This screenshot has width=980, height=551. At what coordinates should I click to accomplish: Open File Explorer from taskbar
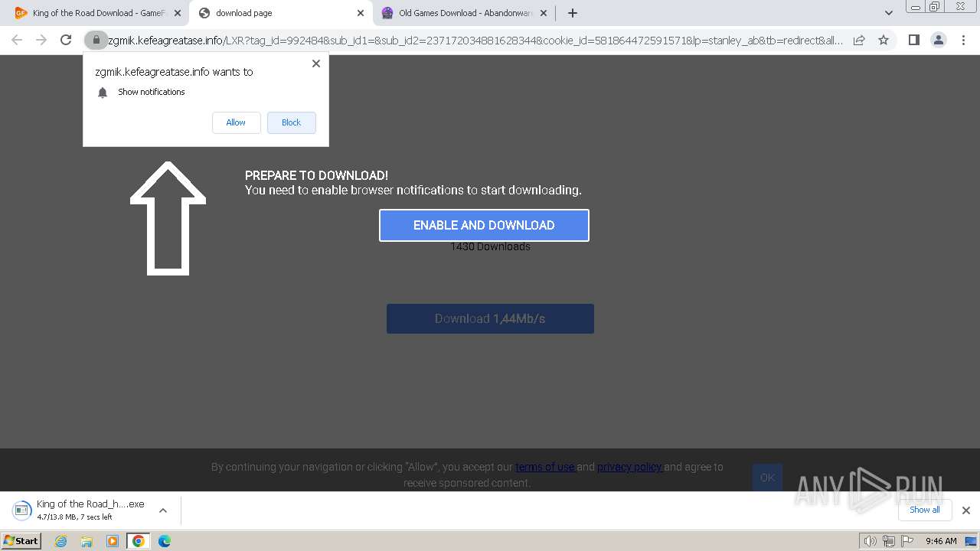[x=87, y=541]
